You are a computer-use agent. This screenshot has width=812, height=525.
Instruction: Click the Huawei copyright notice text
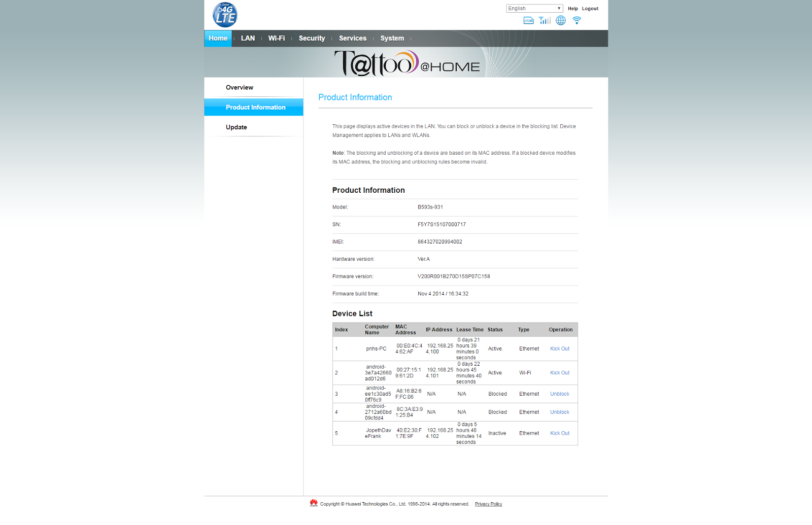point(395,504)
